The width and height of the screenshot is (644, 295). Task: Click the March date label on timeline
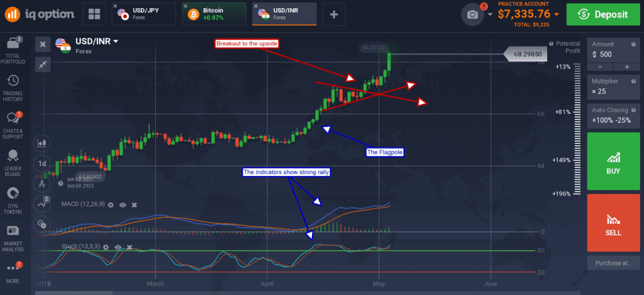pyautogui.click(x=155, y=284)
